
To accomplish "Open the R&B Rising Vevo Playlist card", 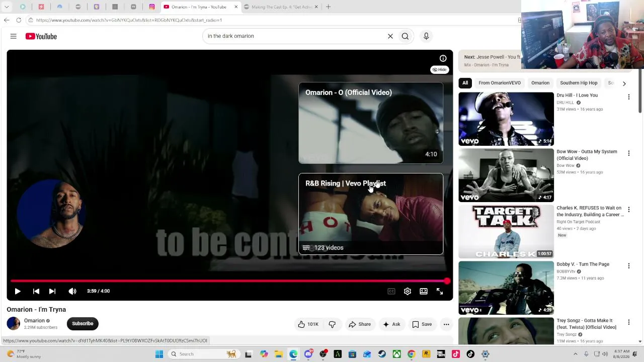I will tap(371, 214).
